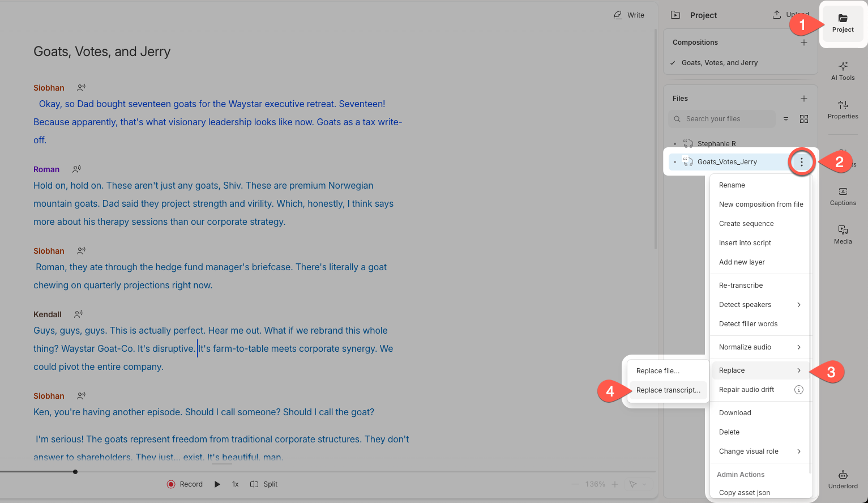Select Replace transcript from the submenu
The height and width of the screenshot is (503, 868).
(668, 390)
